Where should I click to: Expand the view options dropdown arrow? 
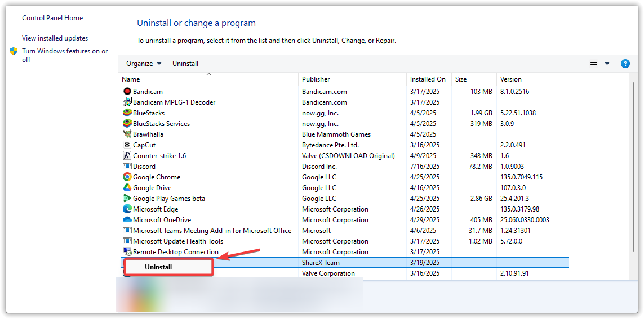pyautogui.click(x=607, y=64)
